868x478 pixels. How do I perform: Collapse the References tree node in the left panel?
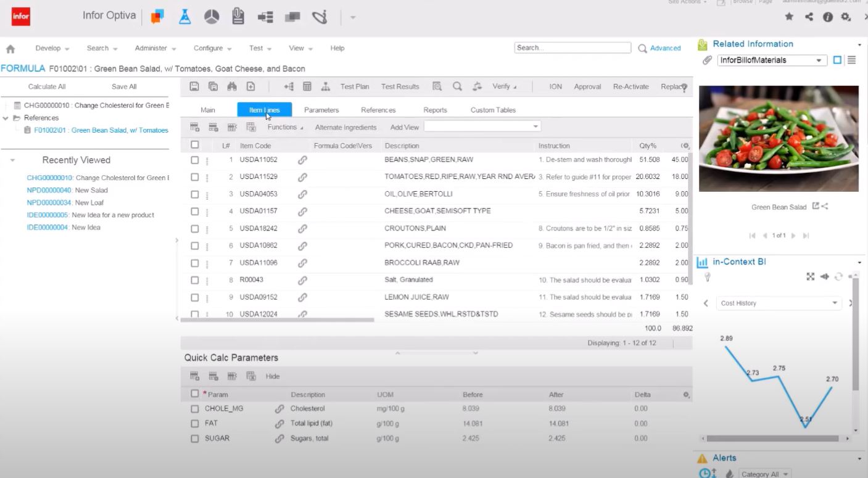(4, 117)
